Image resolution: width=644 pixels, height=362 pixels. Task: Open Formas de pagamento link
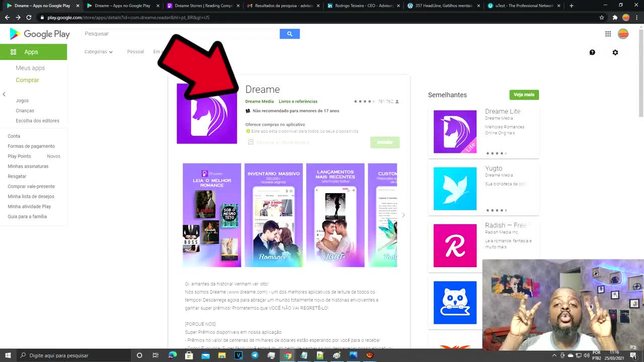point(31,146)
